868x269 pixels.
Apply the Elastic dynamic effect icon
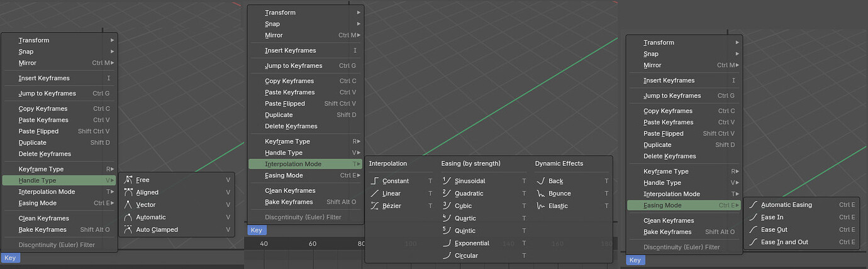(541, 206)
